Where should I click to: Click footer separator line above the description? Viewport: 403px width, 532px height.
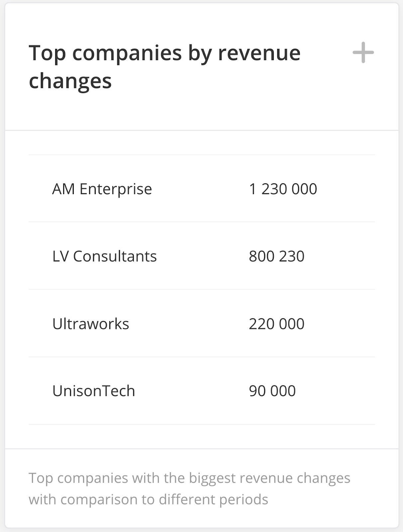pyautogui.click(x=202, y=449)
